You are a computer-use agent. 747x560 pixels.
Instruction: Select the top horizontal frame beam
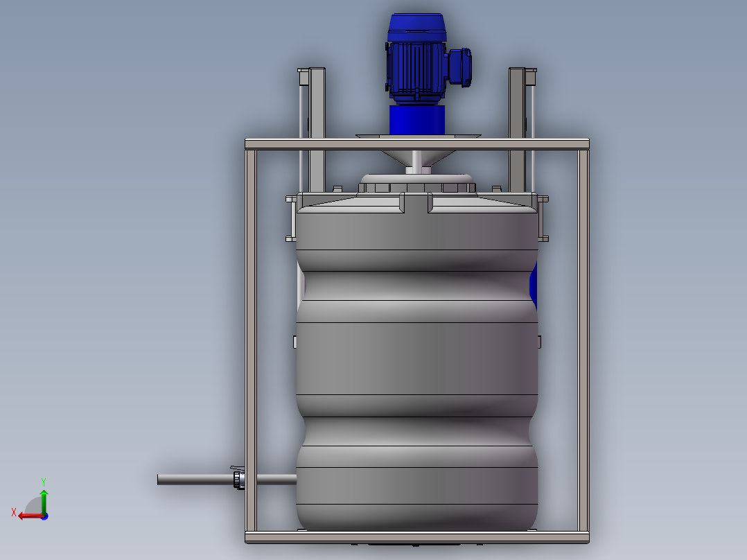417,144
